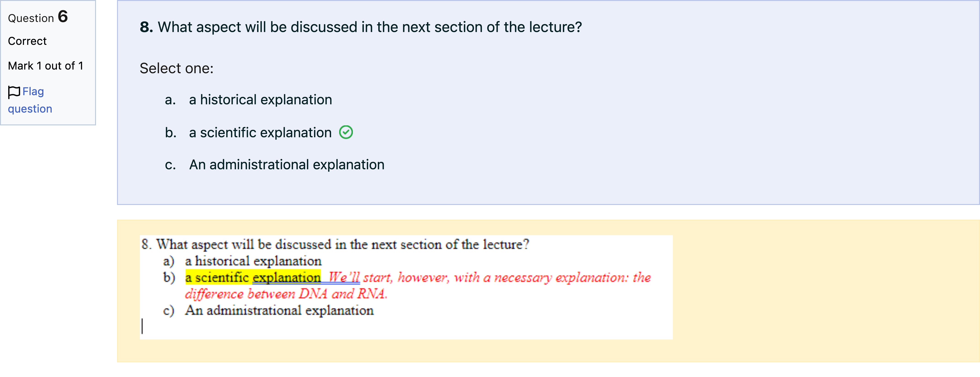Click the Flag question link
Image resolution: width=980 pixels, height=377 pixels.
tap(30, 100)
